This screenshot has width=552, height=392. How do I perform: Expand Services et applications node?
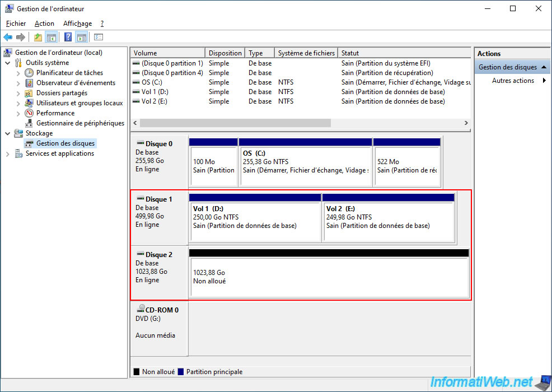[x=7, y=153]
